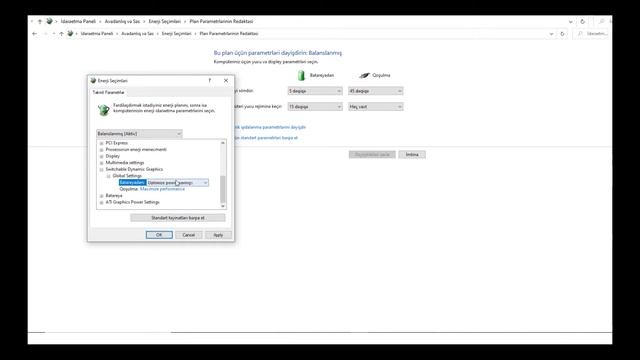The height and width of the screenshot is (360, 640).
Task: Open 15 dəqiqə battery sleep dropdown
Action: pyautogui.click(x=315, y=107)
